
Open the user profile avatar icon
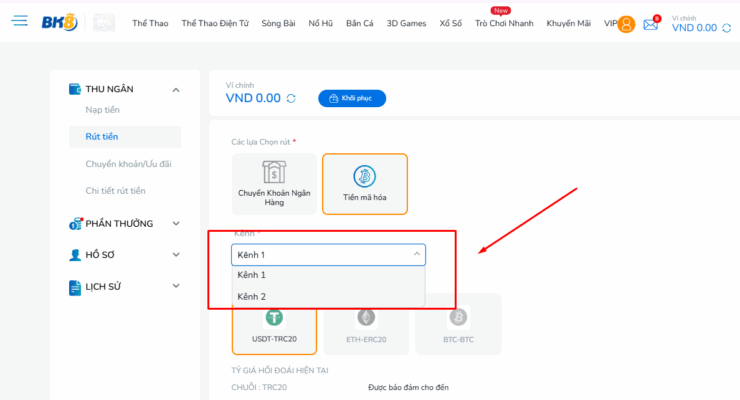click(626, 24)
